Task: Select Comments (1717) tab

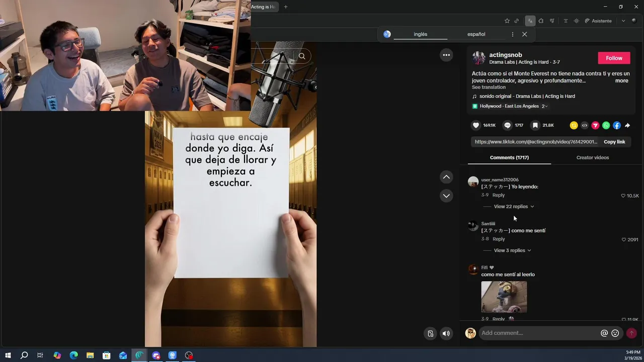Action: (509, 157)
